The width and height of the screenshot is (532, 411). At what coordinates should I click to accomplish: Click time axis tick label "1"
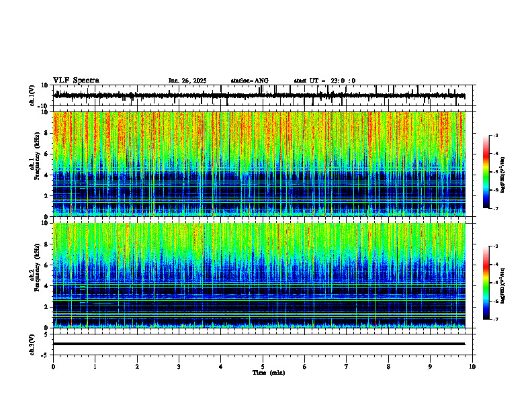click(x=95, y=367)
